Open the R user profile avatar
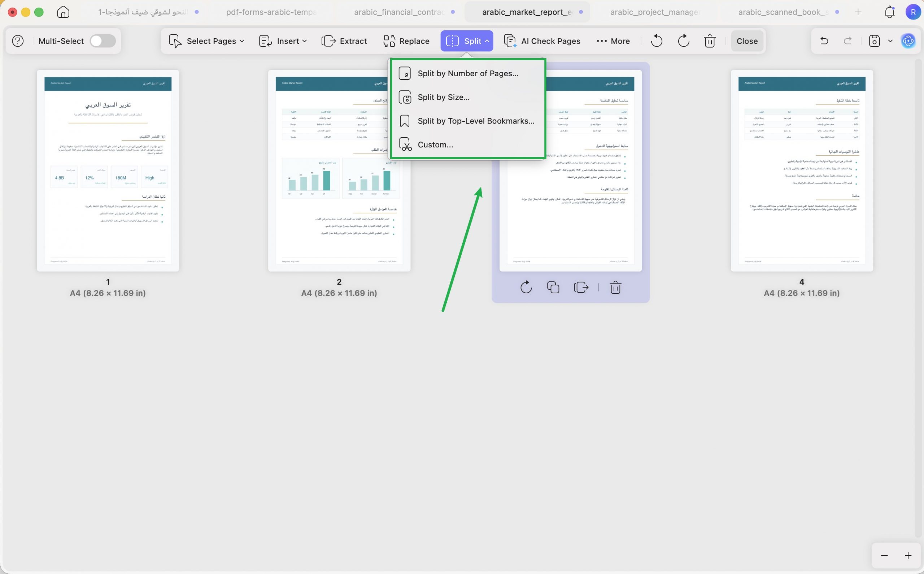924x574 pixels. [913, 12]
